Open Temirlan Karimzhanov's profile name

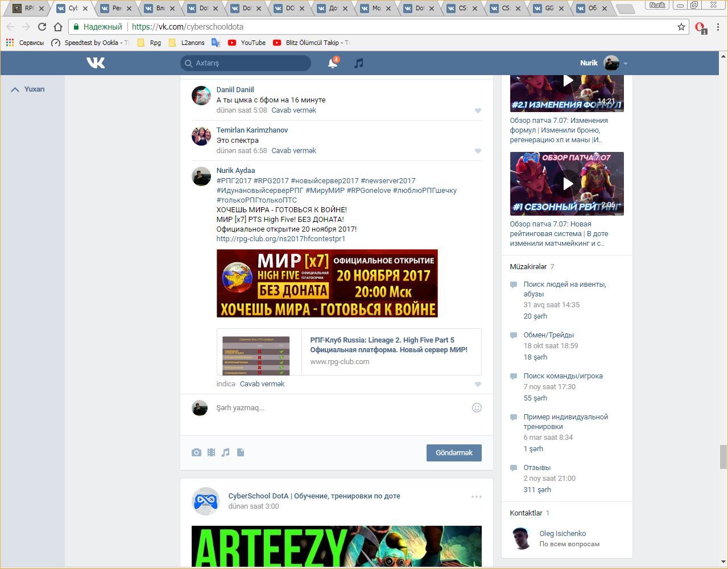[x=252, y=130]
